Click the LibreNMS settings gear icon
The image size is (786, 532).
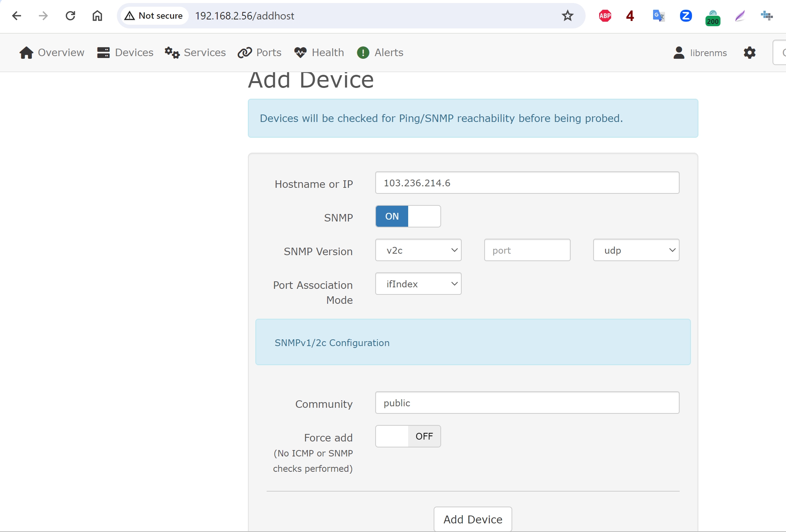click(749, 53)
